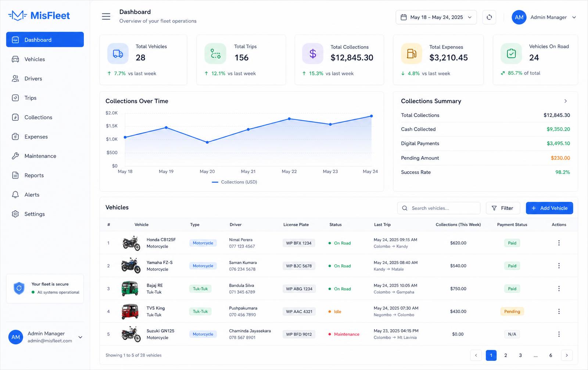Click the Pending payment badge
This screenshot has width=588, height=370.
pyautogui.click(x=512, y=311)
